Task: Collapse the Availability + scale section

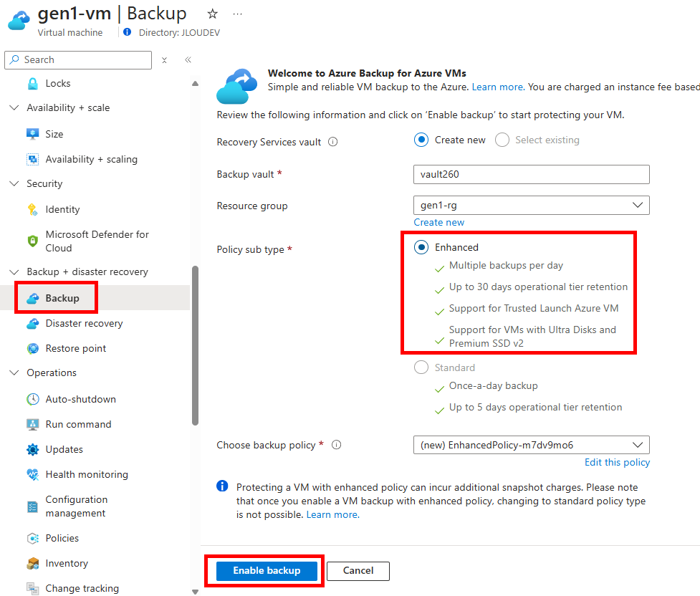Action: [x=14, y=107]
